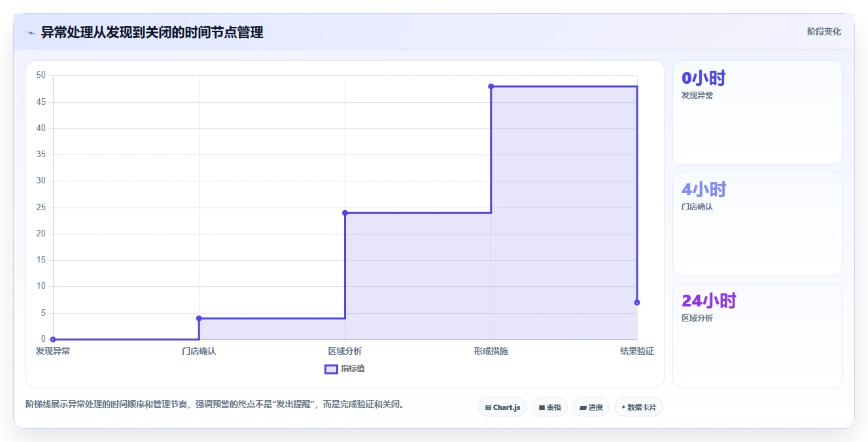Click the Chart.js tag pill
Screen dimensions: 868x442
(502, 407)
